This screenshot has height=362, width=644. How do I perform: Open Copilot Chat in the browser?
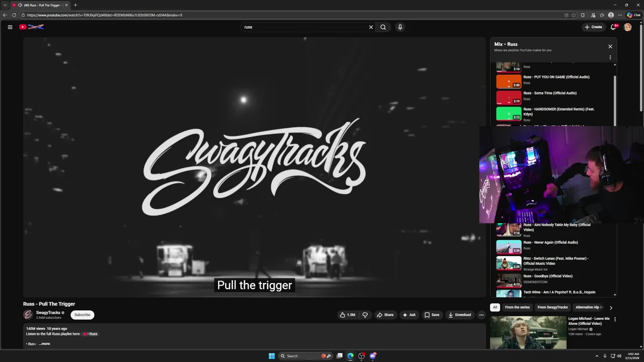pyautogui.click(x=633, y=15)
